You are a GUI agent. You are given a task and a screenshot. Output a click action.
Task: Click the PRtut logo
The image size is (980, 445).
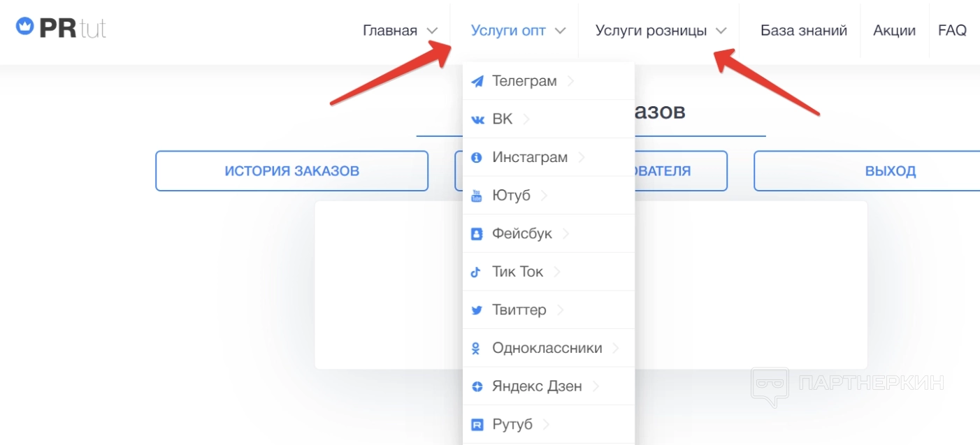point(61,28)
